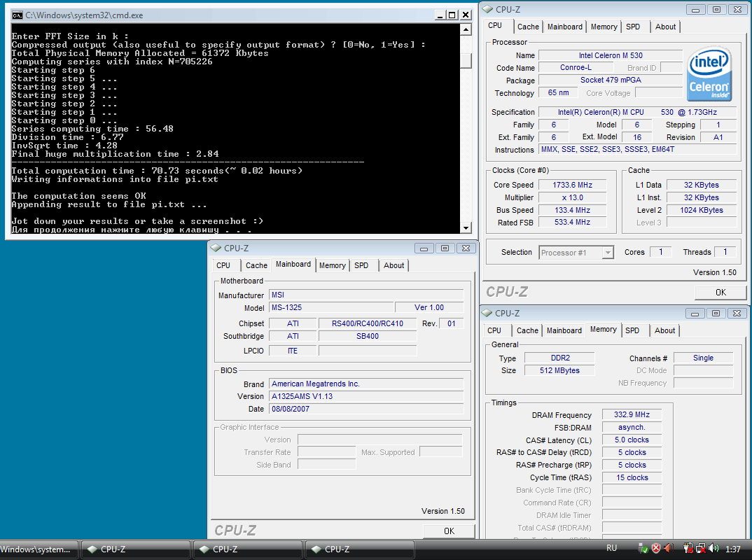Open About tab in CPU-Z CPU window
Image resolution: width=752 pixels, height=560 pixels.
(x=665, y=27)
